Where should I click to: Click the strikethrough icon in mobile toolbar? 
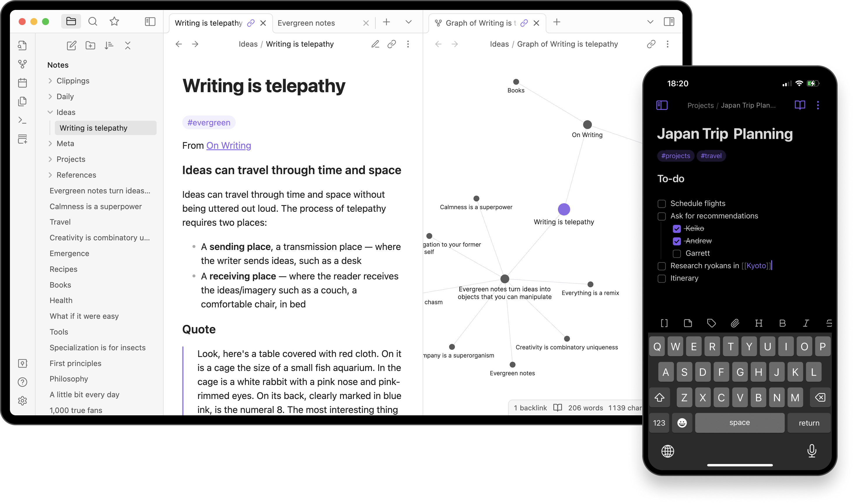coord(829,323)
